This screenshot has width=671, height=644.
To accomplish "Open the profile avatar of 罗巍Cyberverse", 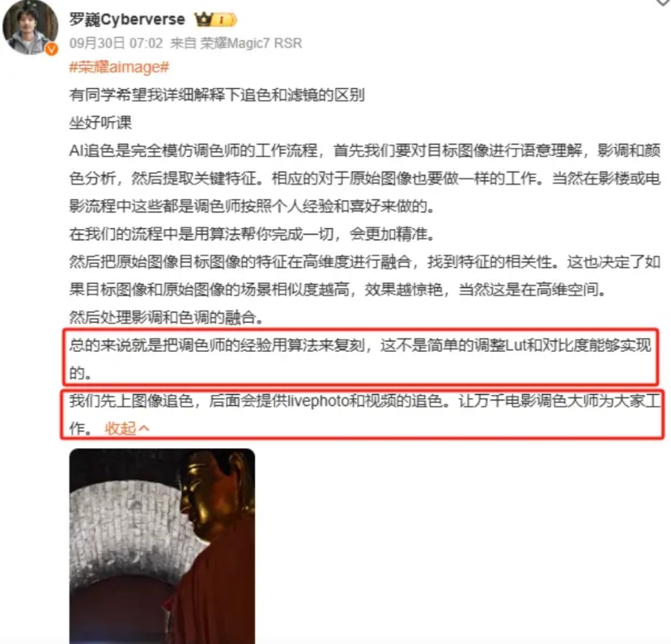I will [x=30, y=28].
